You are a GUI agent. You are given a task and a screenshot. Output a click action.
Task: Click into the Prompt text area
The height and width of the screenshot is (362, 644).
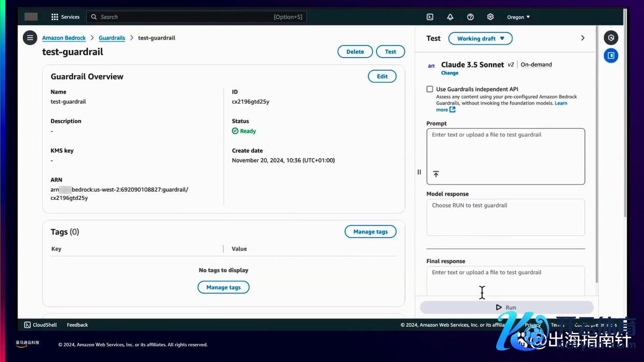pyautogui.click(x=506, y=150)
